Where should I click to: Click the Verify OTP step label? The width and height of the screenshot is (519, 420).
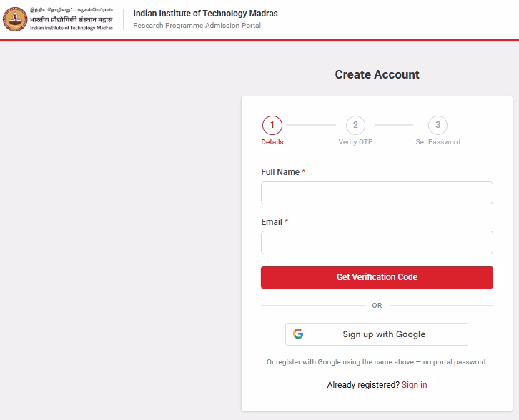click(x=355, y=142)
